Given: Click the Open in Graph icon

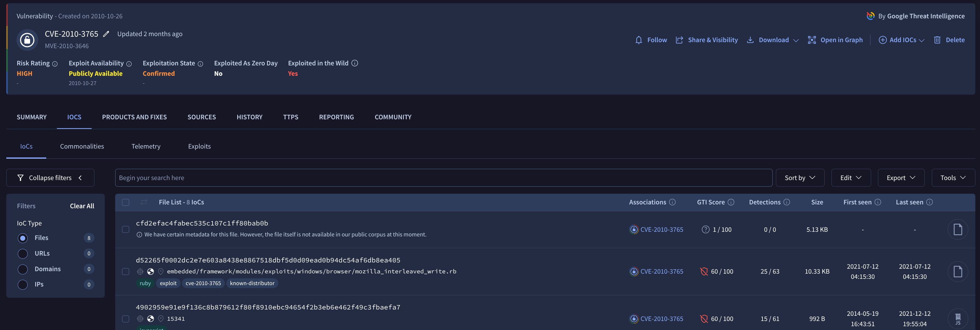Looking at the screenshot, I should tap(812, 40).
